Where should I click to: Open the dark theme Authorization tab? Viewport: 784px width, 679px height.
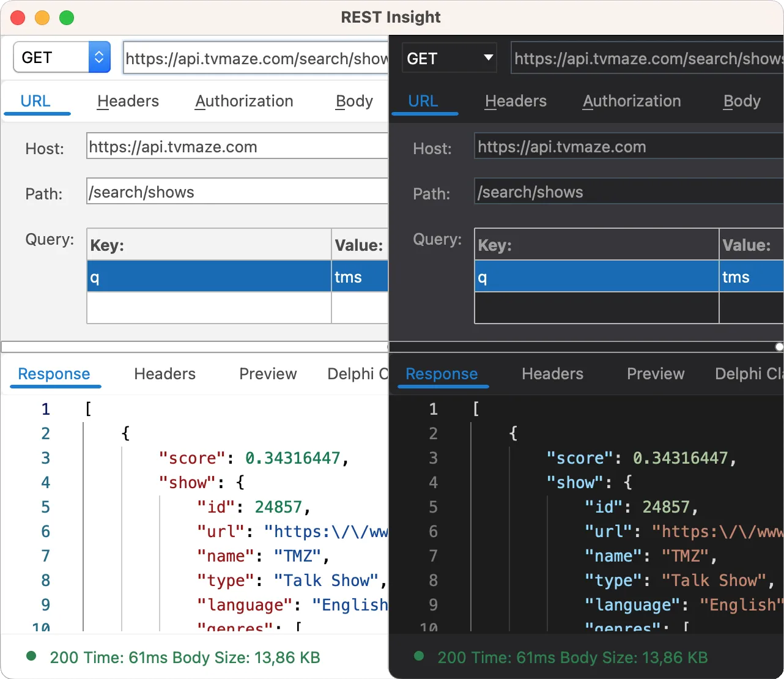tap(632, 101)
